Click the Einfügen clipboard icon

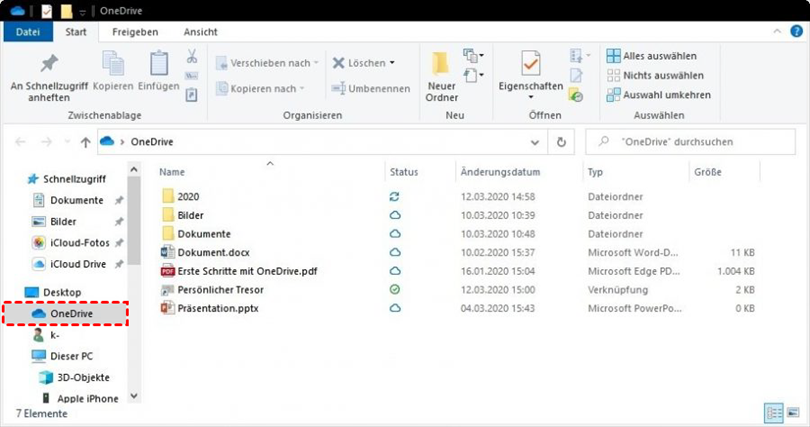158,64
